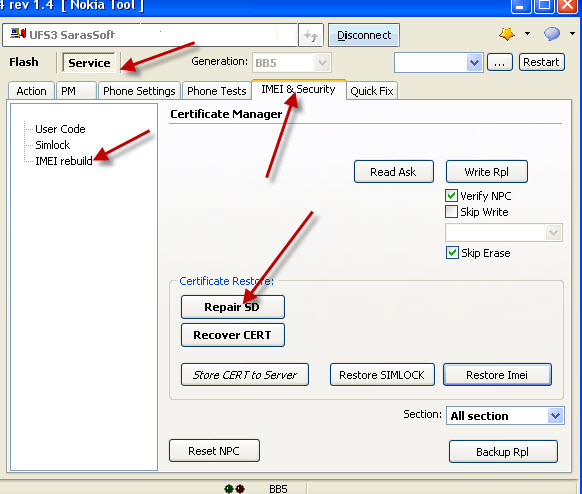Viewport: 582px width, 494px height.
Task: Select the IMEI & Security tab
Action: (x=298, y=89)
